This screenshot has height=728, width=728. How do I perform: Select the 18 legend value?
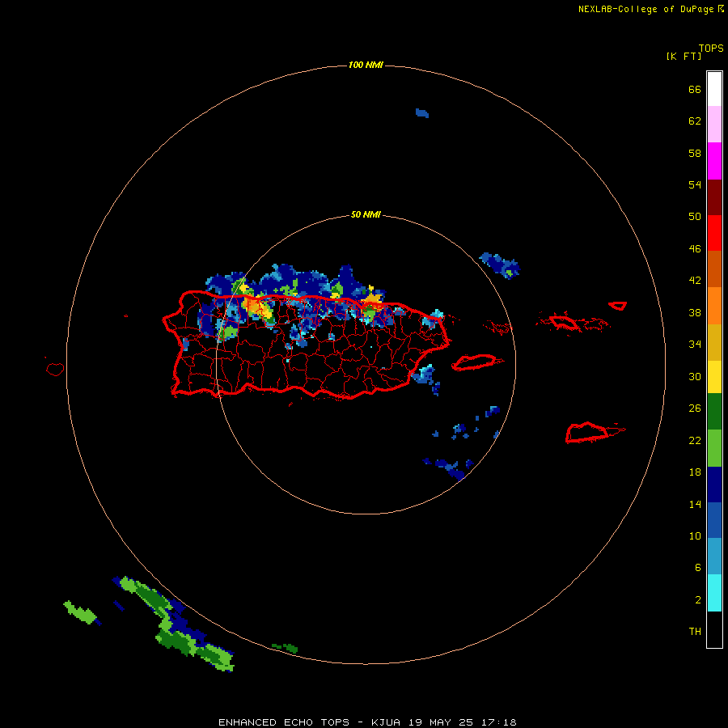click(695, 472)
